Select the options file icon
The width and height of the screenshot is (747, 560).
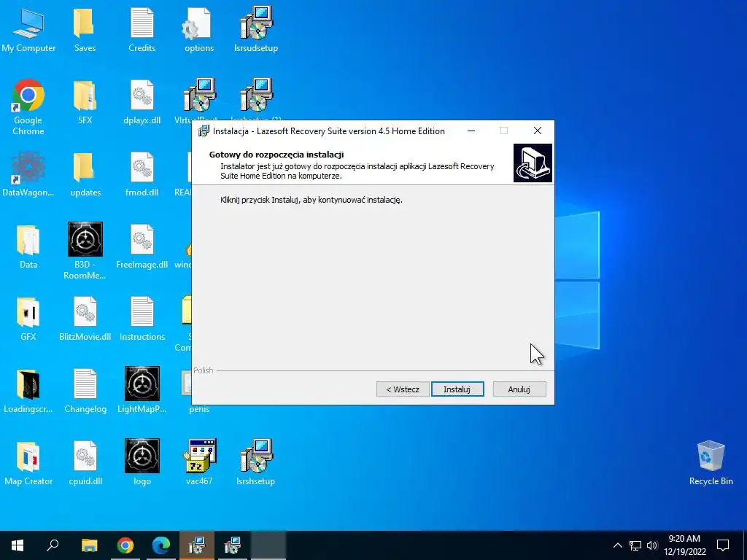pos(199,31)
